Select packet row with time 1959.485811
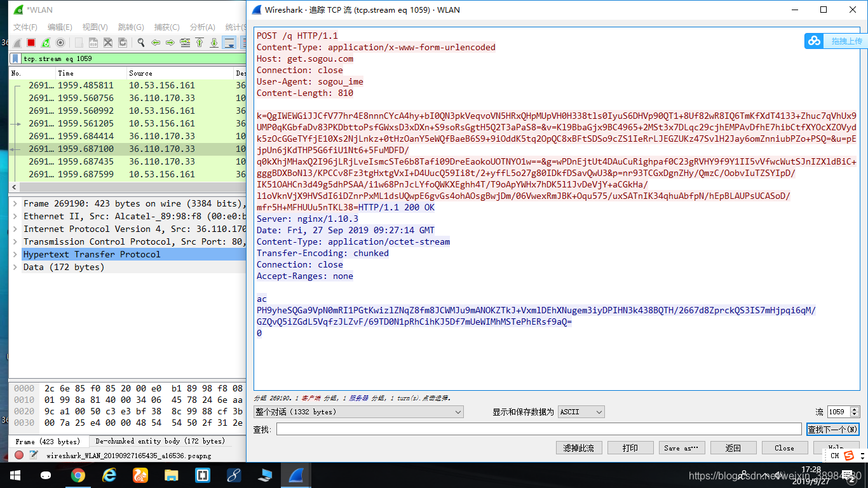 click(128, 85)
